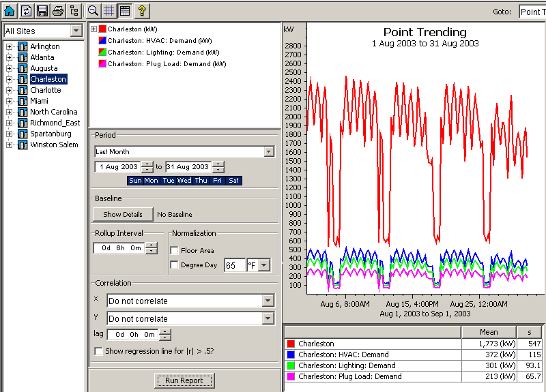The width and height of the screenshot is (546, 392).
Task: Click the Home toolbar icon
Action: 10,11
